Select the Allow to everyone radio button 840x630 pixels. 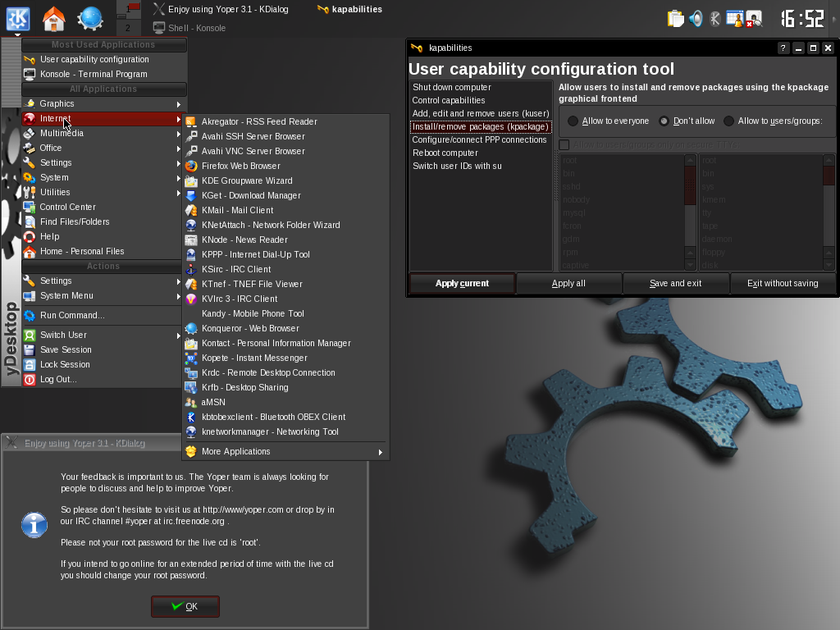[x=573, y=121]
